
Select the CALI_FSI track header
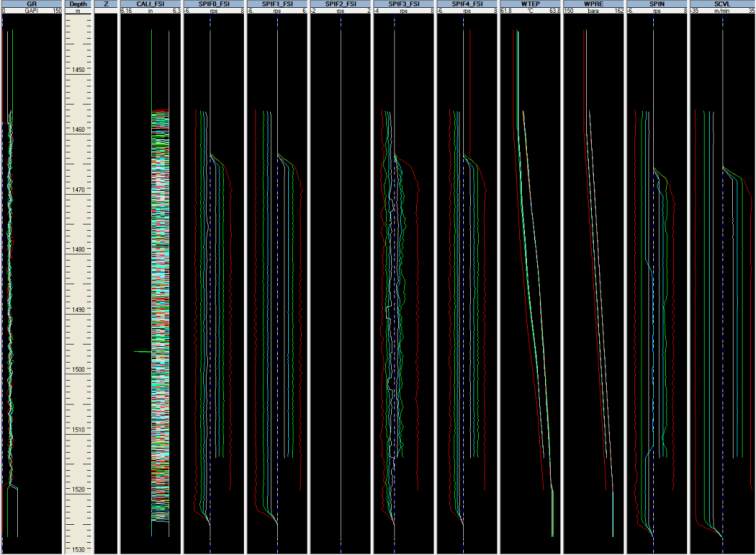[x=149, y=4]
